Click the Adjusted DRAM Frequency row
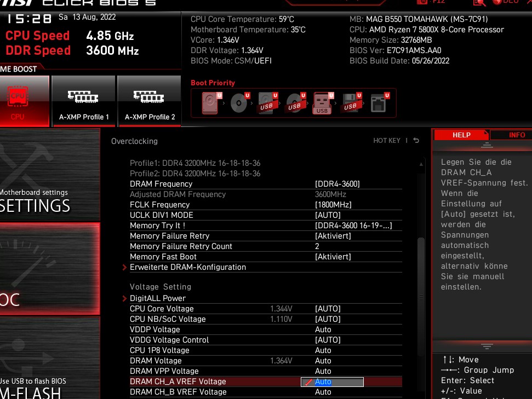This screenshot has width=532, height=399. coord(266,195)
